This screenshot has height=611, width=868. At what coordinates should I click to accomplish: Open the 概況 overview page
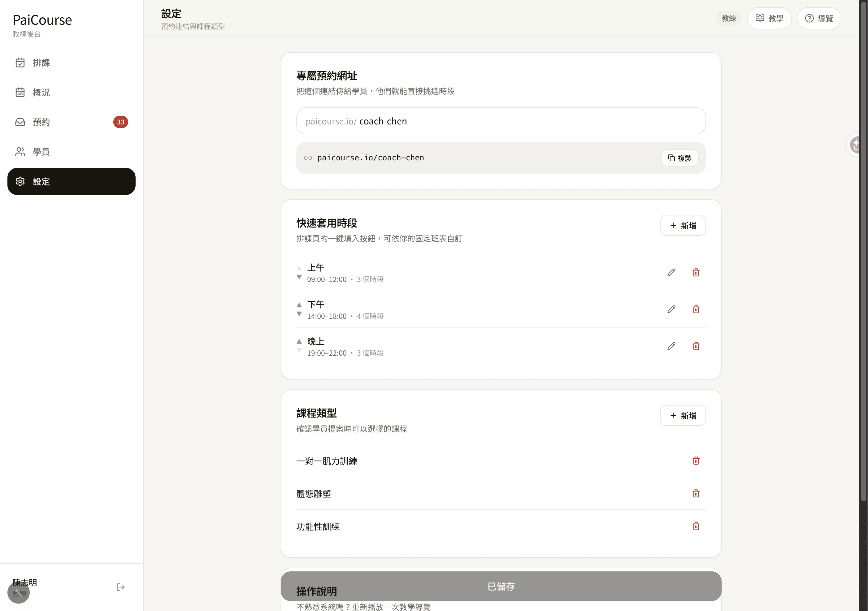pyautogui.click(x=72, y=92)
